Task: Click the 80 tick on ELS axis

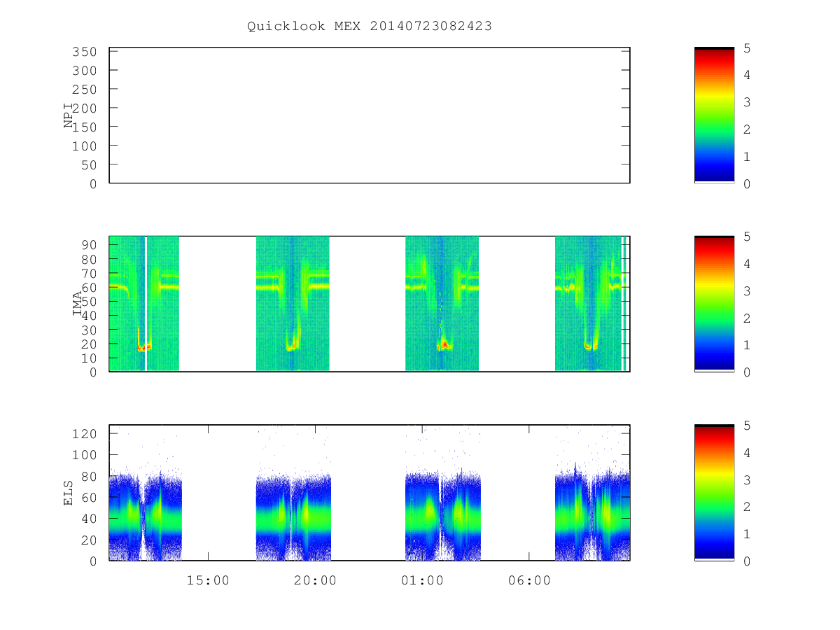Action: (x=89, y=477)
